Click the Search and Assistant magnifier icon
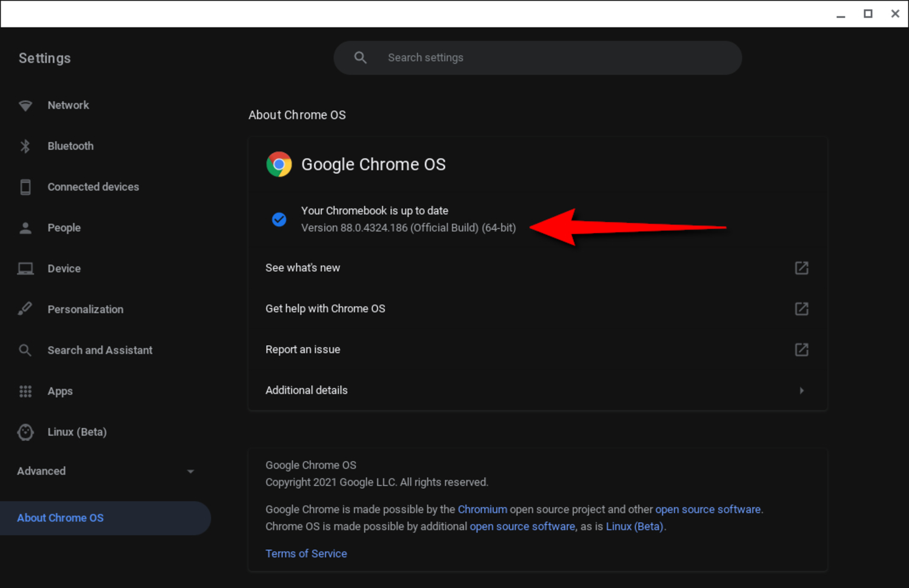The height and width of the screenshot is (588, 909). (x=25, y=350)
